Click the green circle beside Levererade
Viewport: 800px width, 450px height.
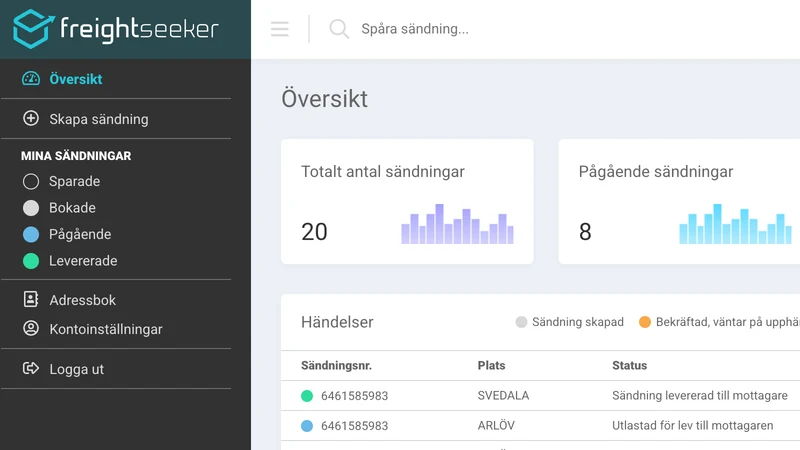point(31,261)
